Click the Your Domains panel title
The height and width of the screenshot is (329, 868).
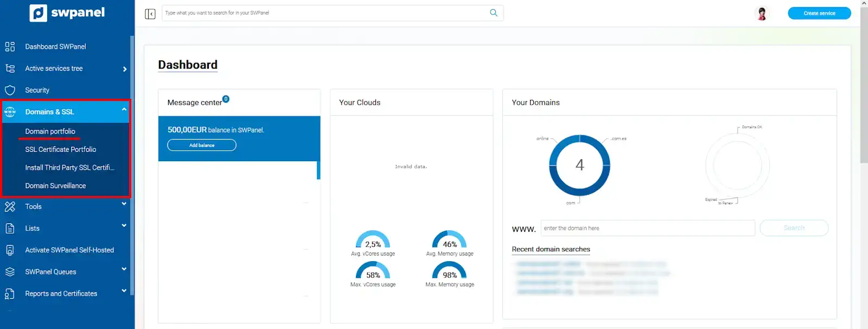(535, 103)
